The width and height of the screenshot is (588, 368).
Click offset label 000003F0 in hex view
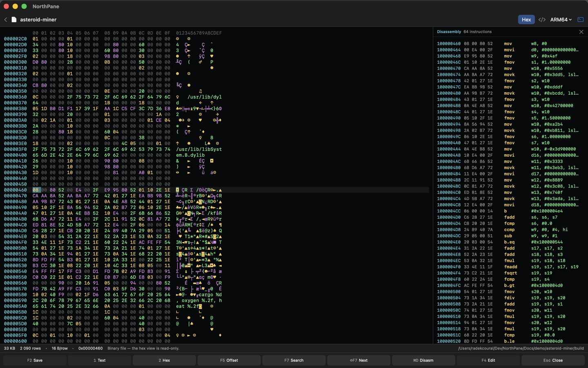coord(16,149)
